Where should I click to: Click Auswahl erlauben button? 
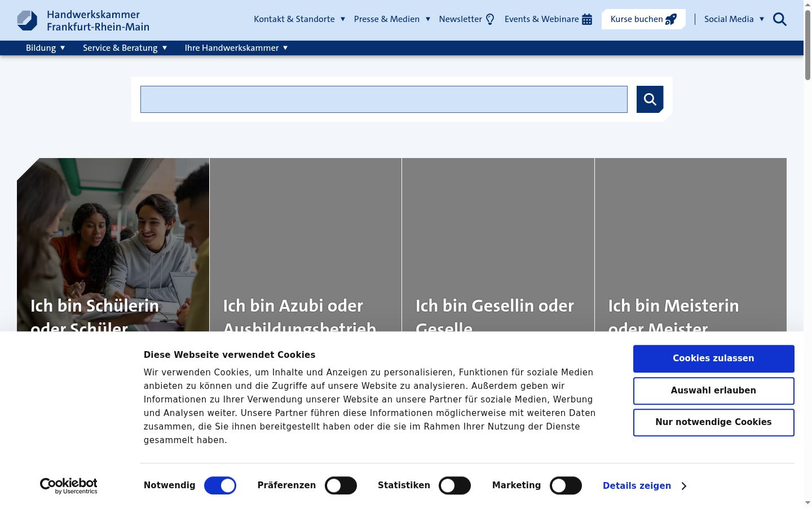click(713, 391)
